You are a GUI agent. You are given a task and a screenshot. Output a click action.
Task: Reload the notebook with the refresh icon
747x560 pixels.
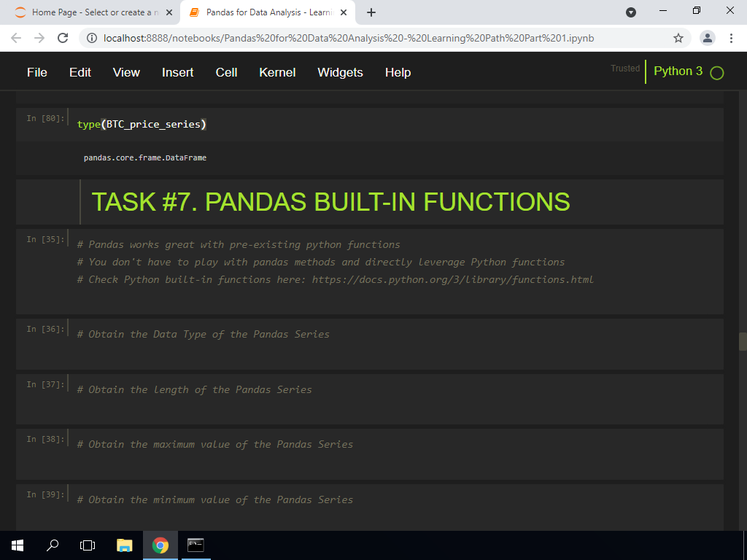(62, 37)
